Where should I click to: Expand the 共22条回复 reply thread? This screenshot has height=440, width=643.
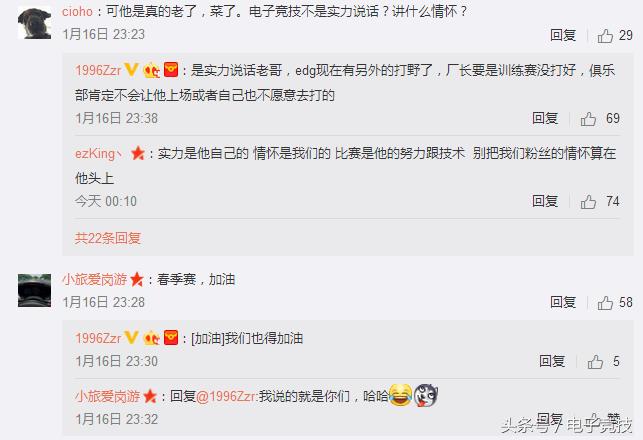click(108, 238)
